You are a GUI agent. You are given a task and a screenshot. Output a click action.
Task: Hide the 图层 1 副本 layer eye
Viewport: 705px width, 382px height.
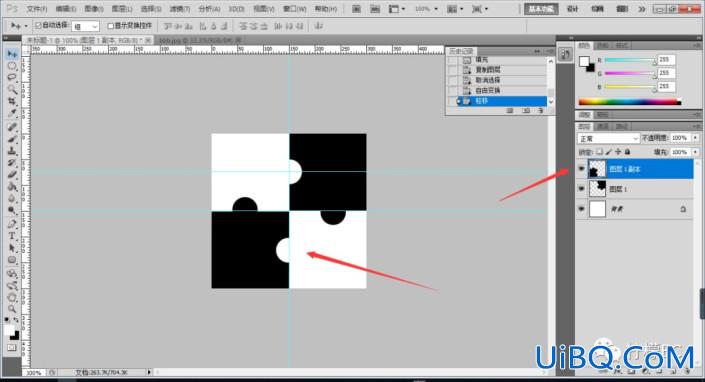(x=581, y=169)
